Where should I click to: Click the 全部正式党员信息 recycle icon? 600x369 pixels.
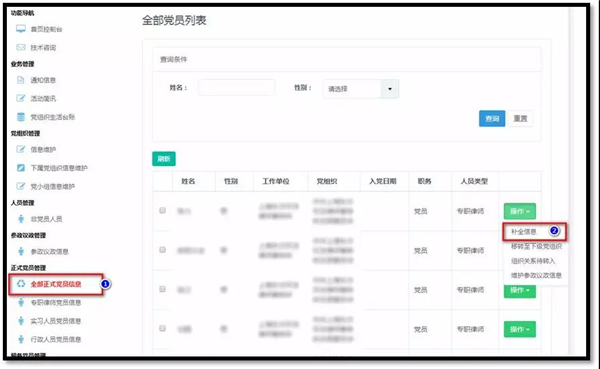[21, 284]
